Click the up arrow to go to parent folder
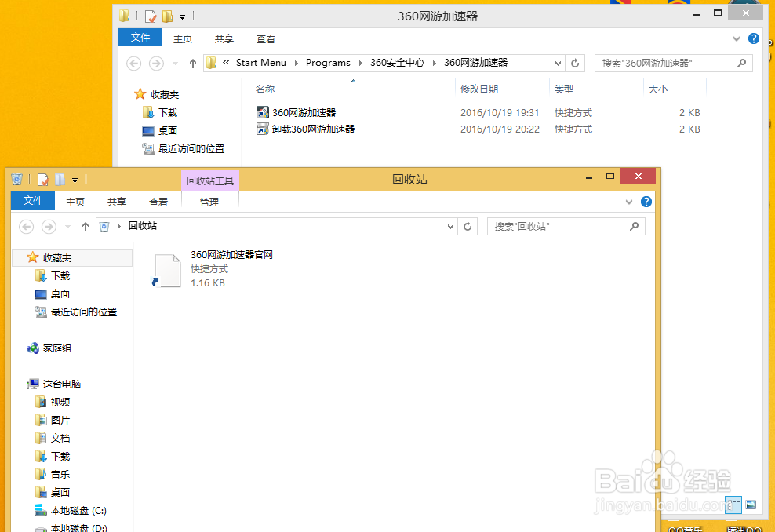 coord(86,226)
